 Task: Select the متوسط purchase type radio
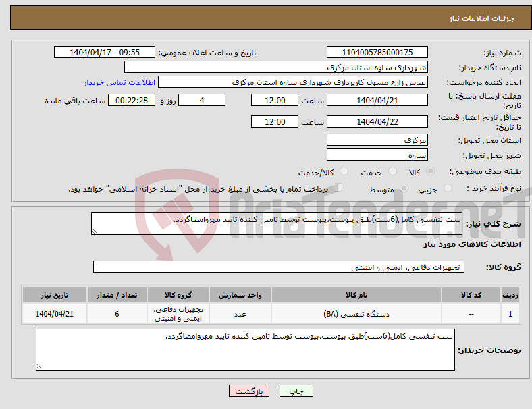tap(404, 188)
